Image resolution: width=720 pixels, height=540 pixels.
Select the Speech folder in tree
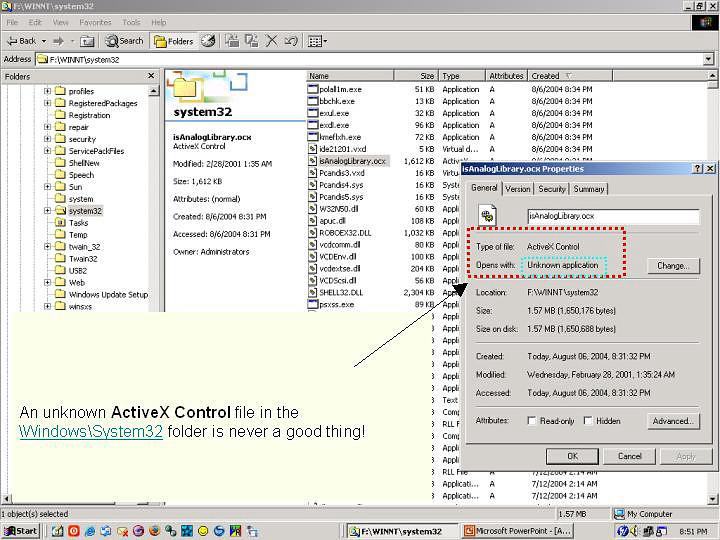(x=81, y=175)
